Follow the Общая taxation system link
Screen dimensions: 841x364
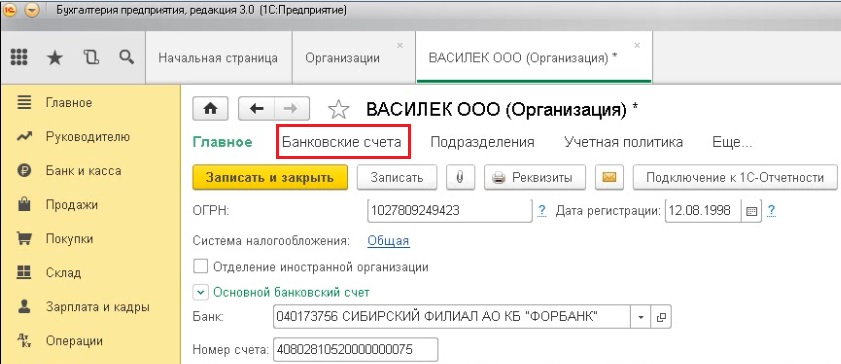(x=388, y=241)
